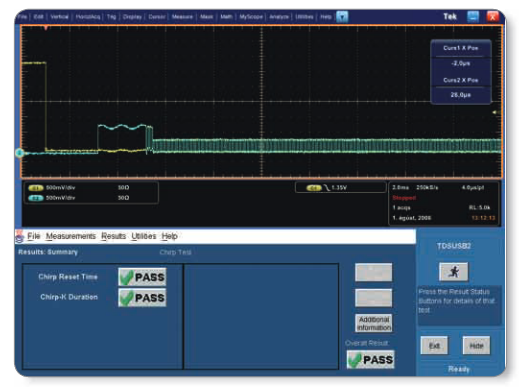Click the Ready status text
519x387 pixels.
(x=459, y=369)
